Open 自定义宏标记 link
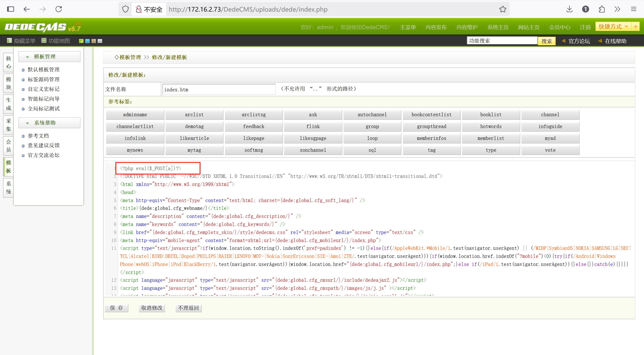The height and width of the screenshot is (355, 644). tap(44, 89)
